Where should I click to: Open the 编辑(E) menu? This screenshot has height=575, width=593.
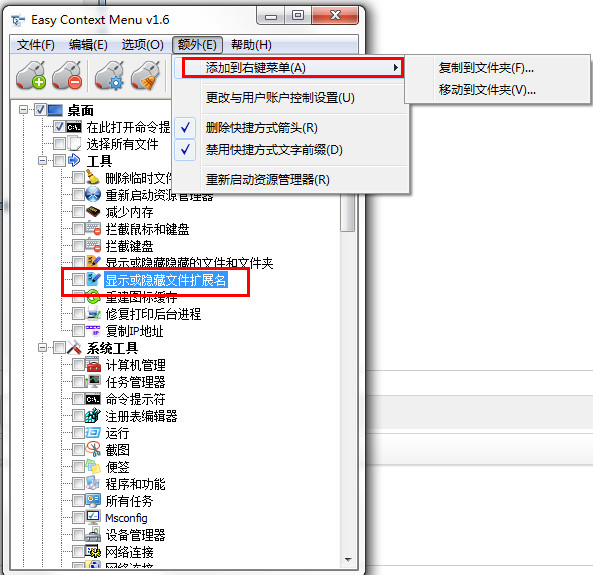88,45
